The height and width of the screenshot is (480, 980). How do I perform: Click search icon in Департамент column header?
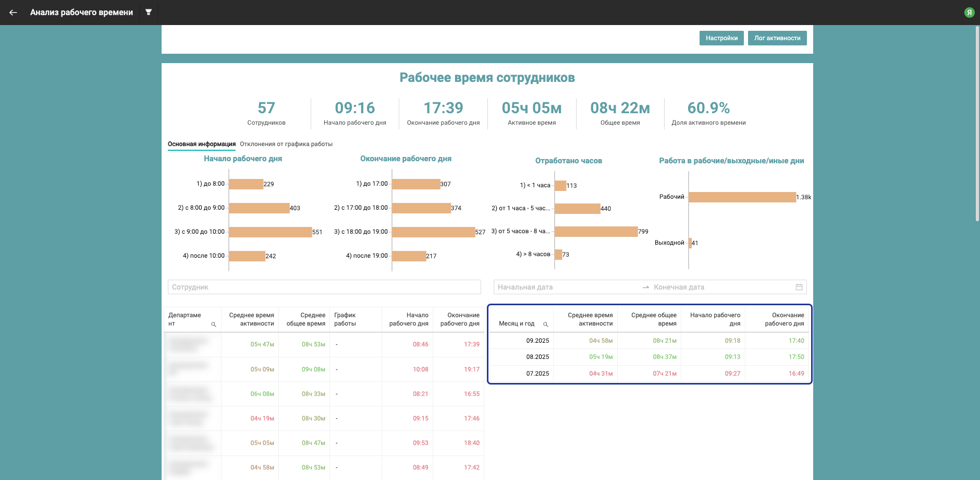click(x=213, y=325)
